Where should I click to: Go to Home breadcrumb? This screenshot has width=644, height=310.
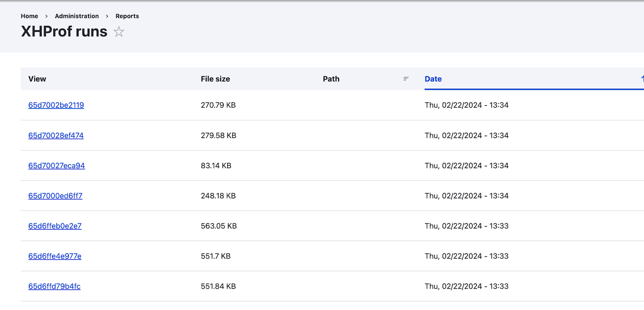click(x=29, y=16)
